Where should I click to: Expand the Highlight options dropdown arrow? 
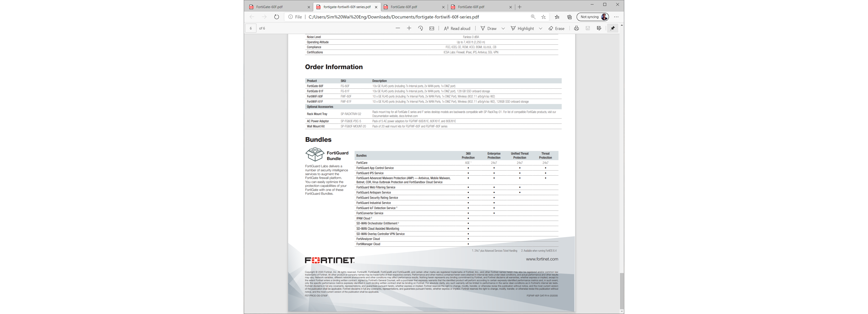pyautogui.click(x=540, y=28)
